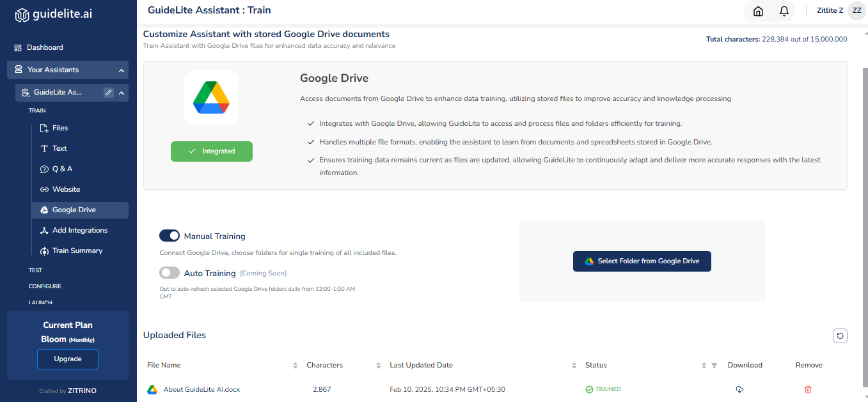The width and height of the screenshot is (868, 402).
Task: Click Select Folder from Google Drive button
Action: (642, 261)
